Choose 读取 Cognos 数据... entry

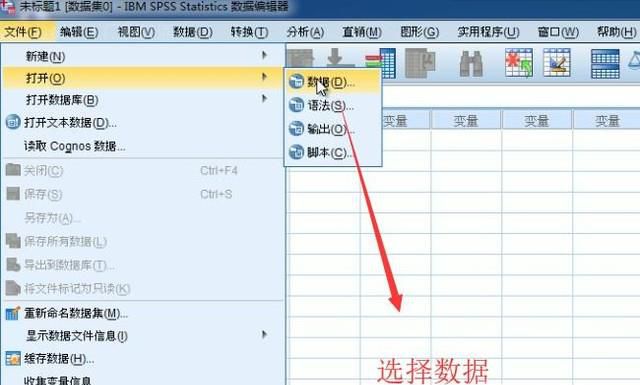143,146
